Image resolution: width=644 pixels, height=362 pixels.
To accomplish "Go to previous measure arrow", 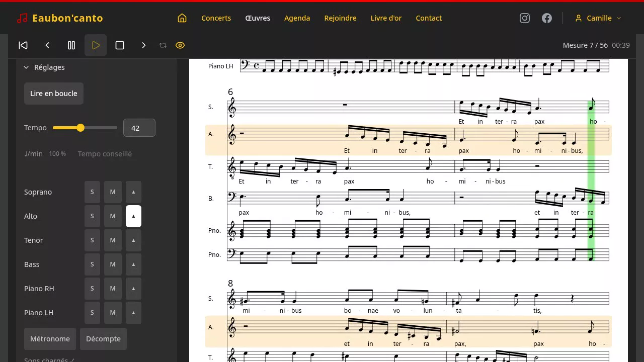I will [47, 45].
